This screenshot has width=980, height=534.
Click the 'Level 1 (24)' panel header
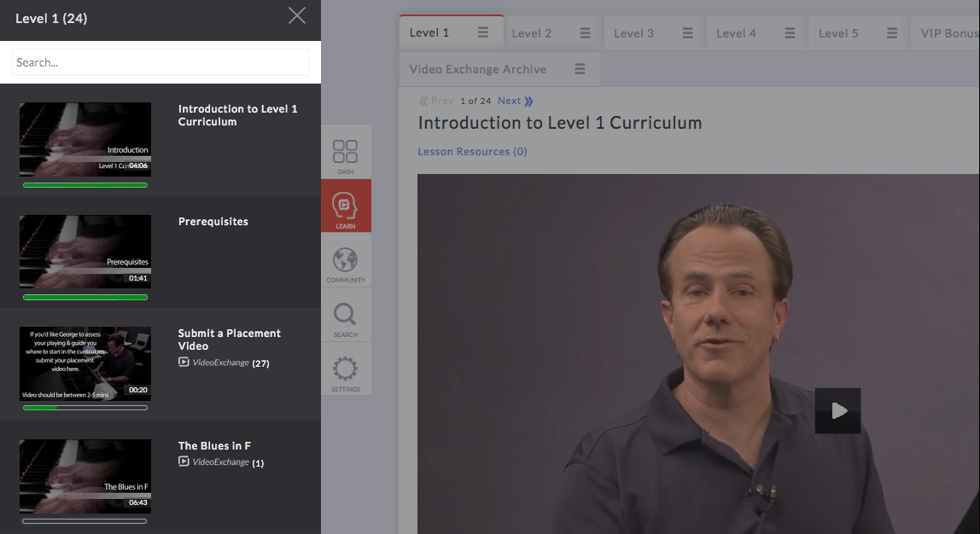click(x=51, y=19)
